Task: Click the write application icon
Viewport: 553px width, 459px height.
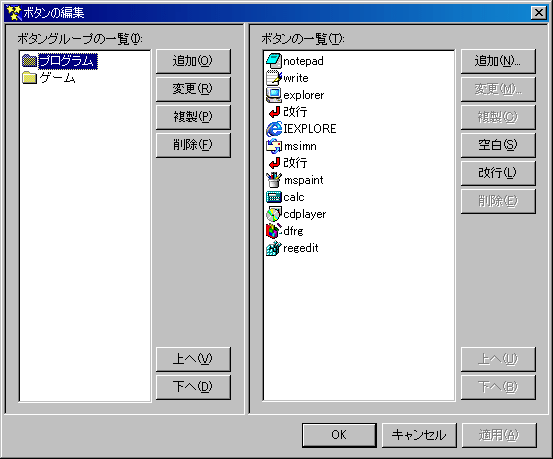Action: coord(274,78)
